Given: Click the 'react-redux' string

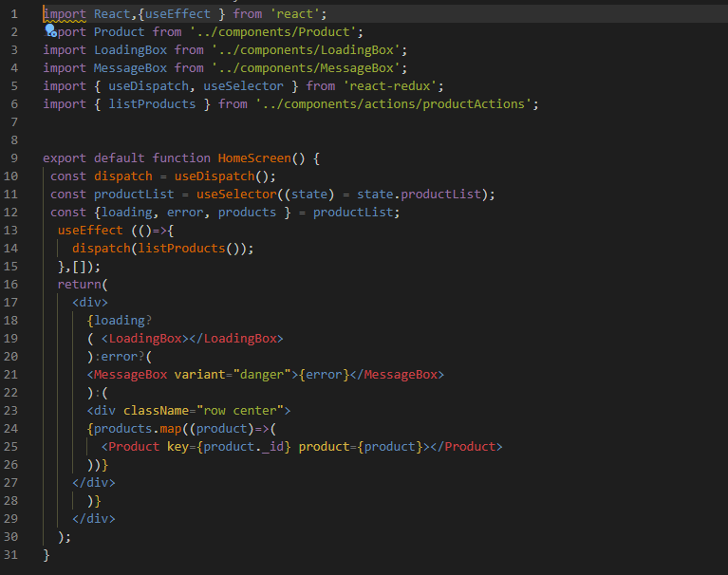Looking at the screenshot, I should (390, 86).
